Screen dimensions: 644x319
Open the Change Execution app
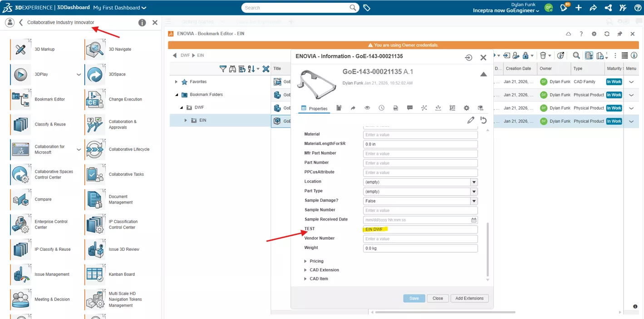pos(95,99)
